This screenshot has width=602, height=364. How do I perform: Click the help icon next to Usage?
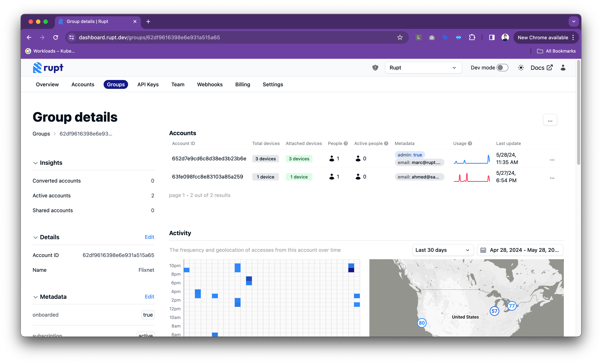470,143
